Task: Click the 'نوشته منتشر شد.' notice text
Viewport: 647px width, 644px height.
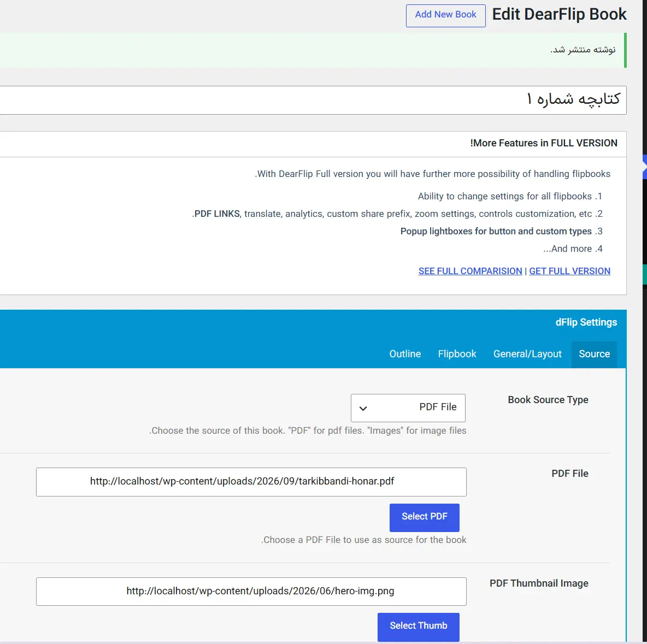Action: [583, 50]
